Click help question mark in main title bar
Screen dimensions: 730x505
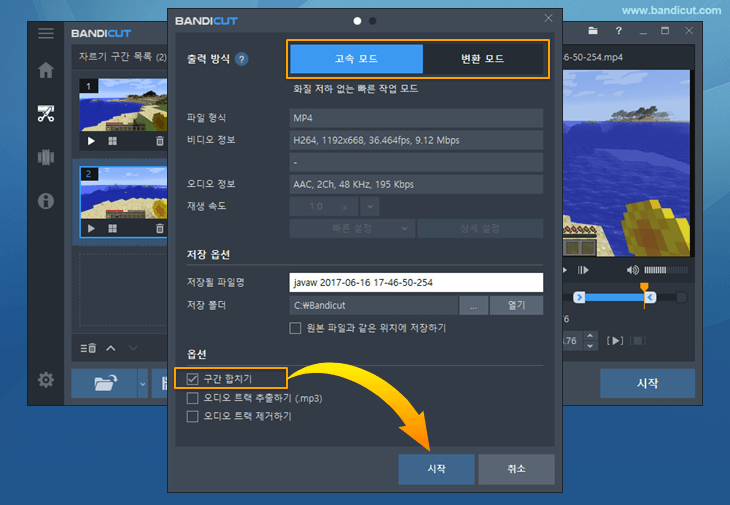click(618, 31)
